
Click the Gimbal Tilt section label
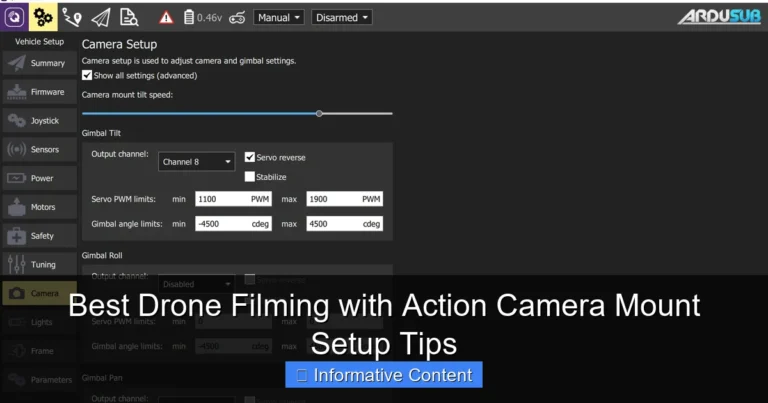[x=101, y=133]
